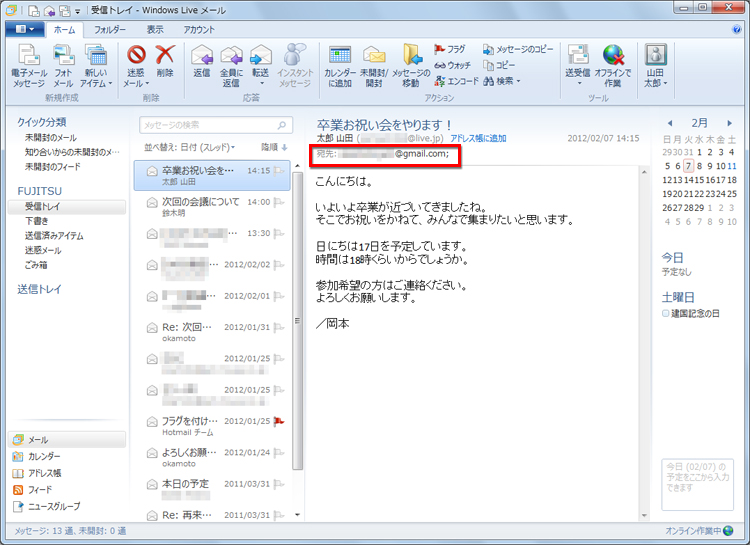Open the 山田太郎 account menu
This screenshot has height=545, width=750.
pyautogui.click(x=655, y=66)
